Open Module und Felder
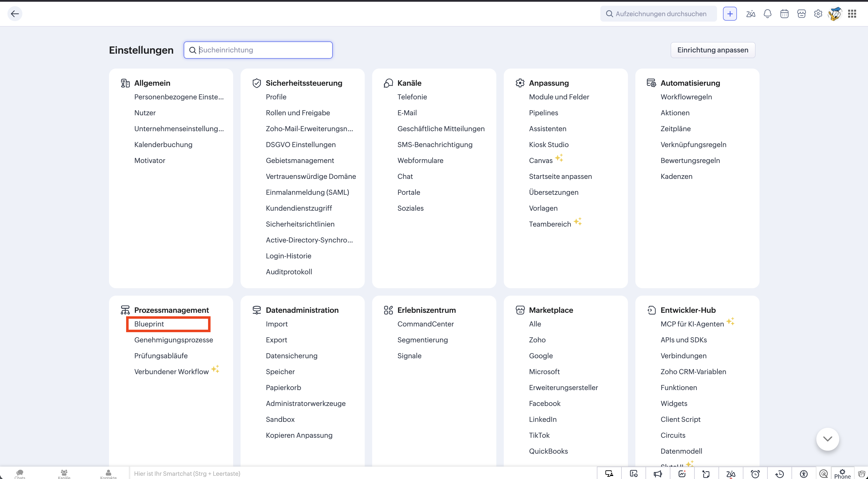The height and width of the screenshot is (479, 868). click(x=559, y=97)
